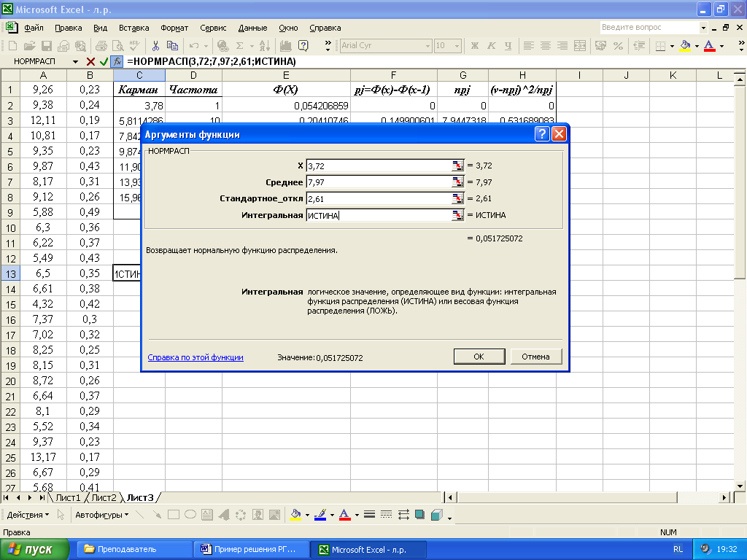
Task: Click the Sort ascending icon
Action: tap(265, 46)
